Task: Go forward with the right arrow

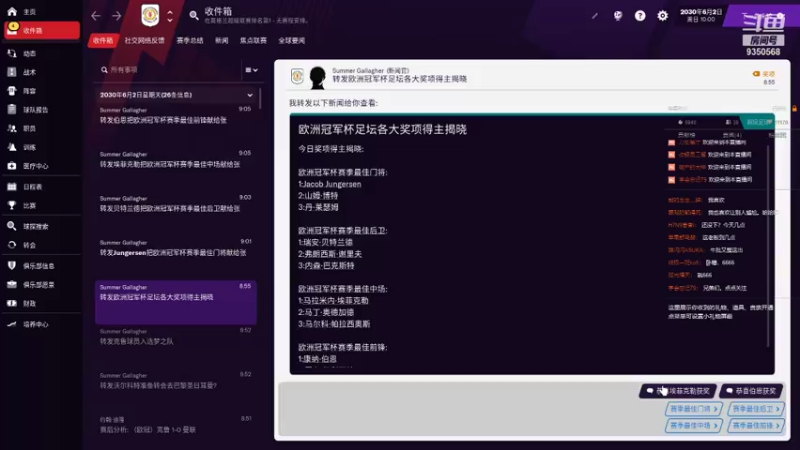Action: tap(117, 16)
